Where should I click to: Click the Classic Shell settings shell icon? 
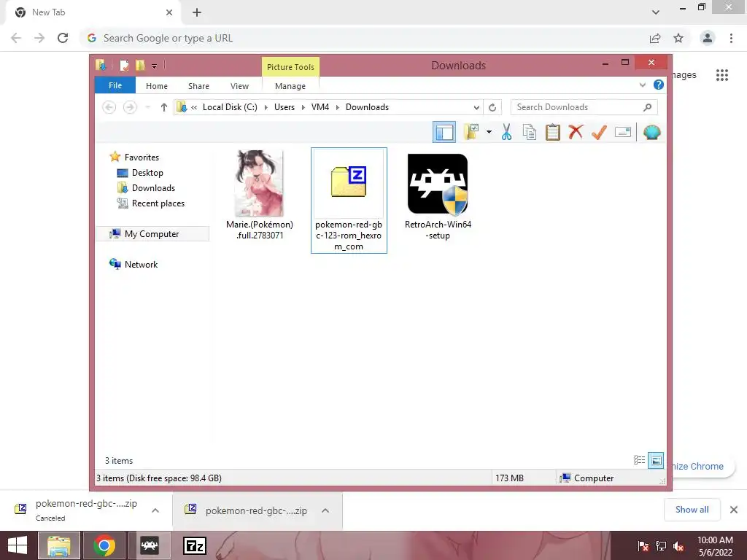point(651,132)
